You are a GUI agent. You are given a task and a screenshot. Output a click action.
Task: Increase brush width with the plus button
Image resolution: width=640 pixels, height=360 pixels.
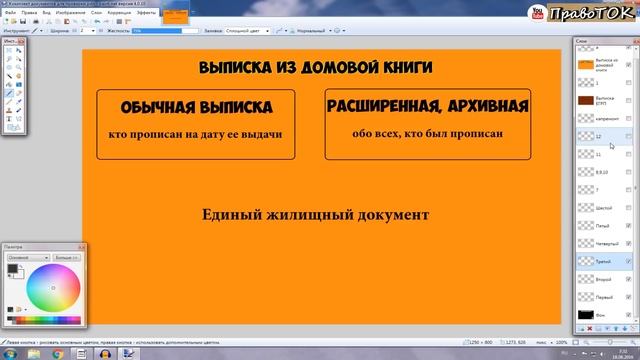click(x=101, y=31)
